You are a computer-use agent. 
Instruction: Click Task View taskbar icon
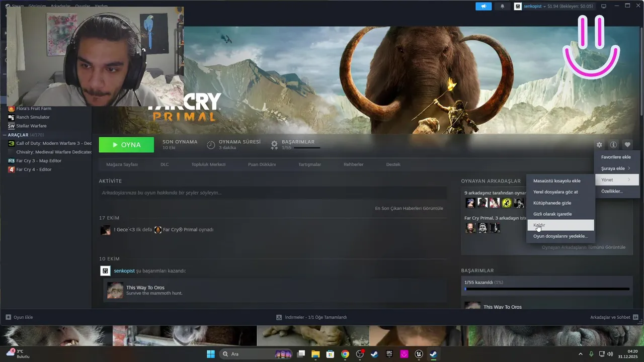300,354
